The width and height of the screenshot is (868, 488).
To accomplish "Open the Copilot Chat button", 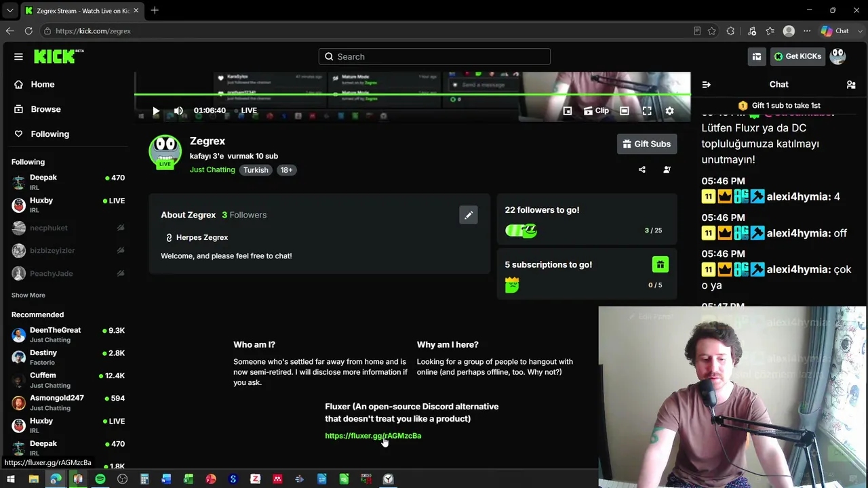I will tap(835, 31).
